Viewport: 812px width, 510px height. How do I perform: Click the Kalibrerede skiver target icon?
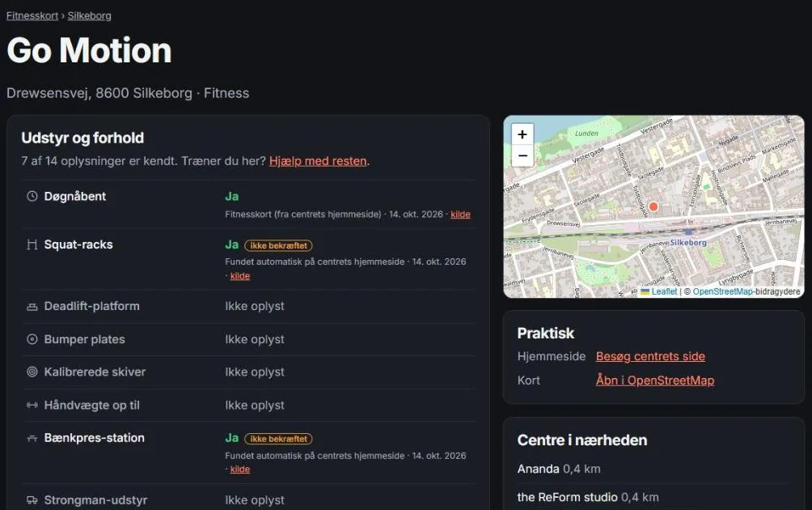click(32, 372)
